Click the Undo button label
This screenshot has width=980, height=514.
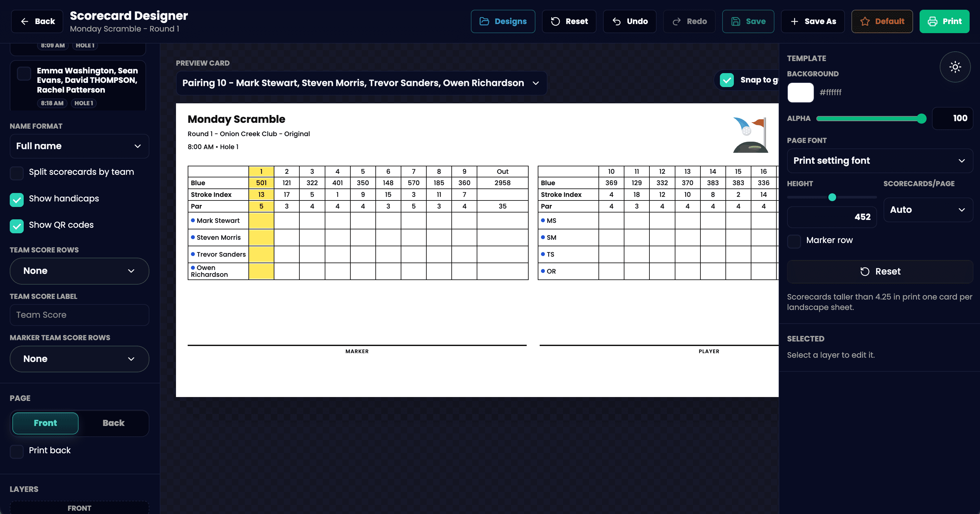(x=637, y=21)
